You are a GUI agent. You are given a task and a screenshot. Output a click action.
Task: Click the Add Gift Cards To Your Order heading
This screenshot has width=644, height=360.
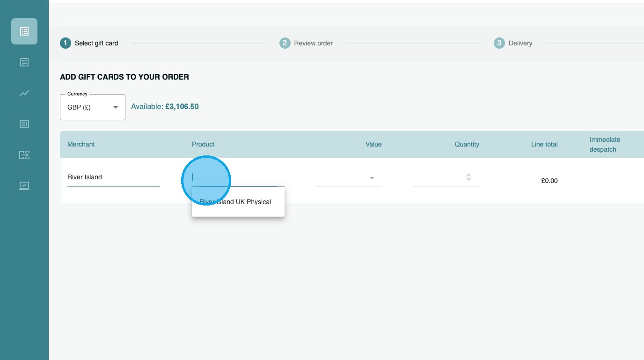[x=124, y=77]
